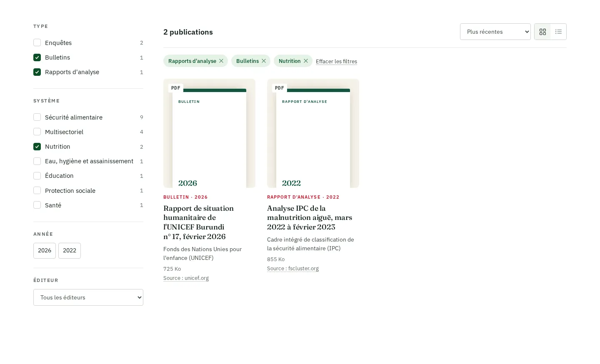Screen dimensions: 600x364
Task: Uncheck the Nutrition system checkbox
Action: 37,147
